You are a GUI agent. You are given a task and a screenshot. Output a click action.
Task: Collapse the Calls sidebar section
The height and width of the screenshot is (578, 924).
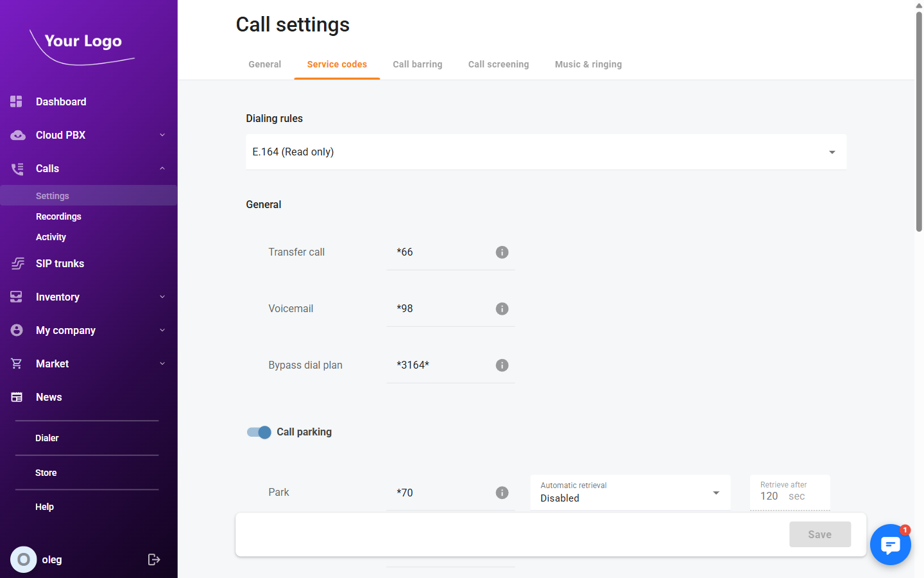(x=162, y=168)
